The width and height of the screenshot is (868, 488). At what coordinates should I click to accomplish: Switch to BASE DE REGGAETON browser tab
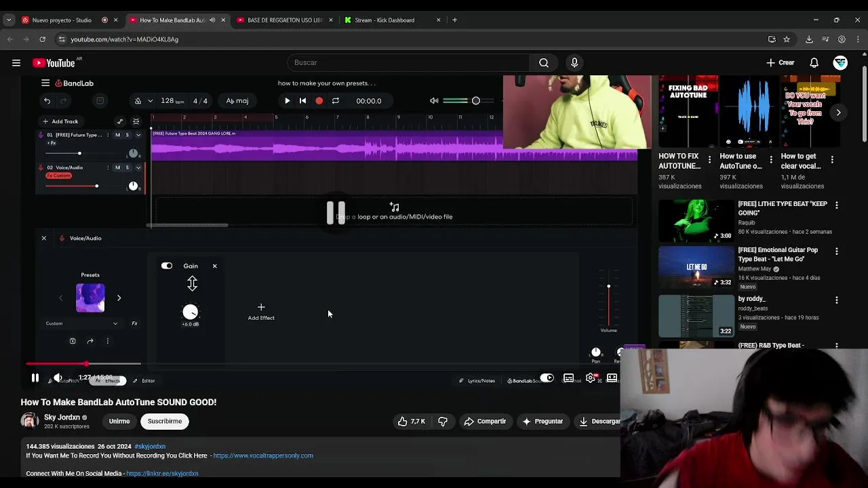(x=285, y=20)
